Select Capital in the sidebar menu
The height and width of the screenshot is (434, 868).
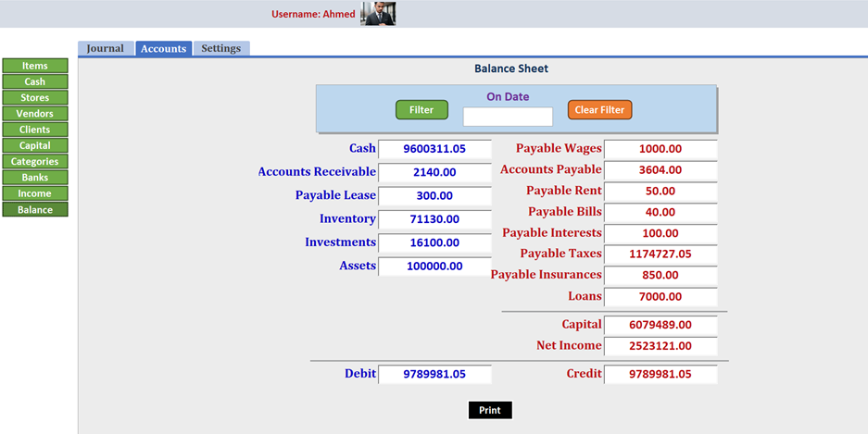click(35, 145)
